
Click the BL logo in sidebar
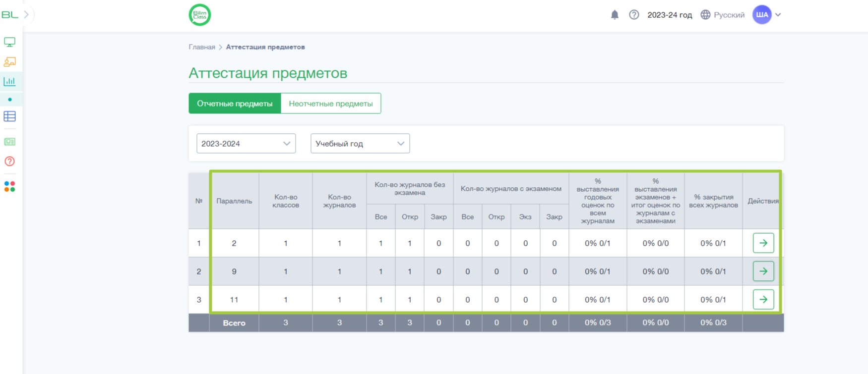[9, 15]
